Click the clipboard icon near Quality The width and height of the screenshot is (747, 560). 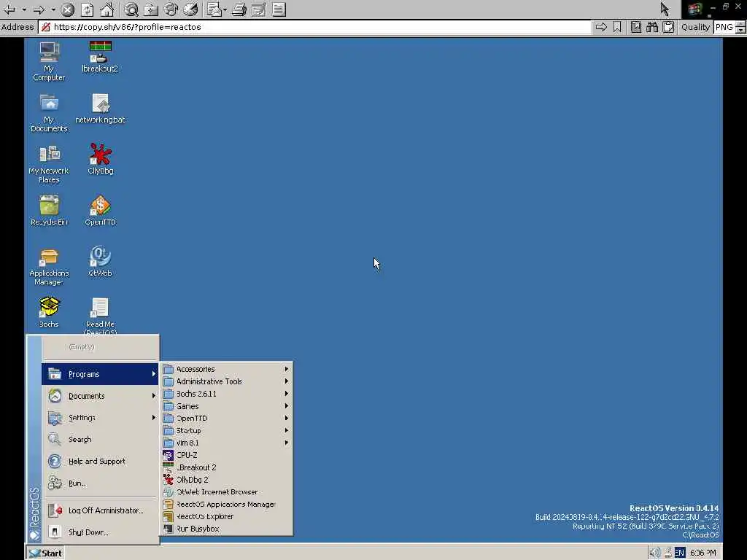(x=668, y=27)
